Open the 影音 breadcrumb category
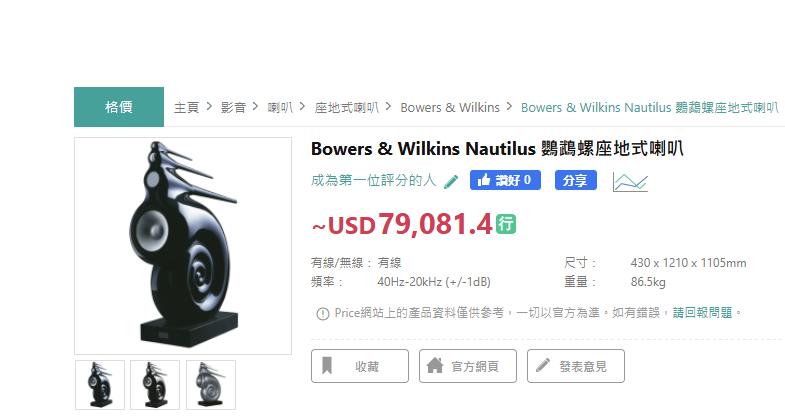 pyautogui.click(x=233, y=107)
